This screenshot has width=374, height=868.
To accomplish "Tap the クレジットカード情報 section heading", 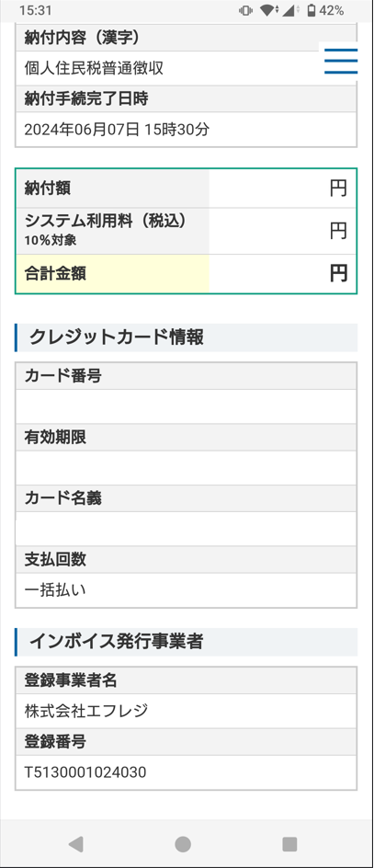I will 116,337.
